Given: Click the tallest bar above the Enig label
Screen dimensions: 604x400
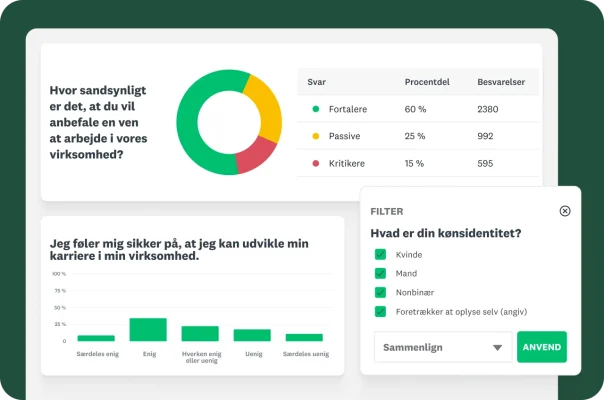Looking at the screenshot, I should 148,329.
